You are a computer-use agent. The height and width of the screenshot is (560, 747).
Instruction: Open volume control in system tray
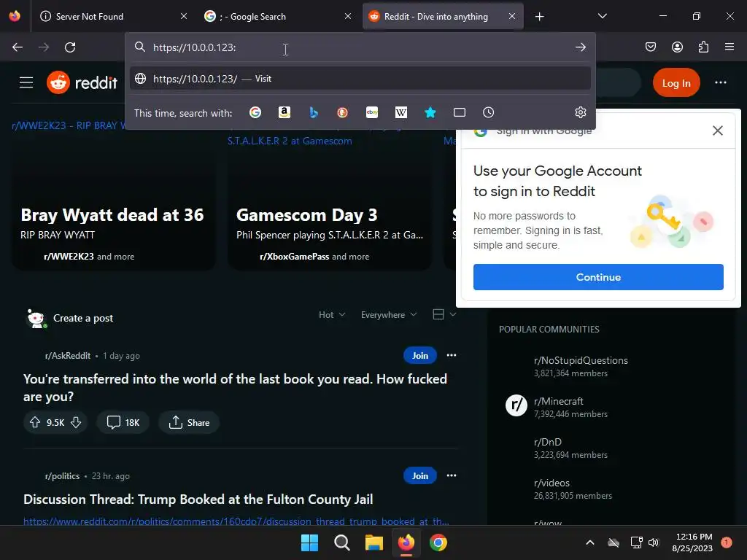click(654, 542)
